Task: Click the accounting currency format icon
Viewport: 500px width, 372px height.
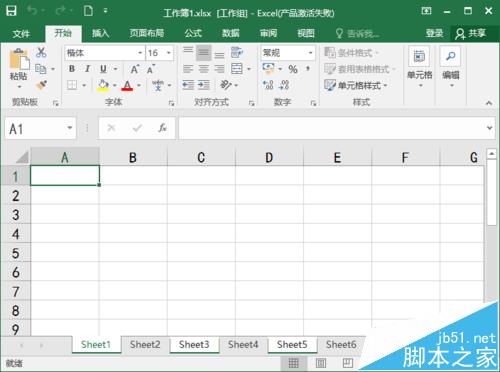Action: (268, 68)
